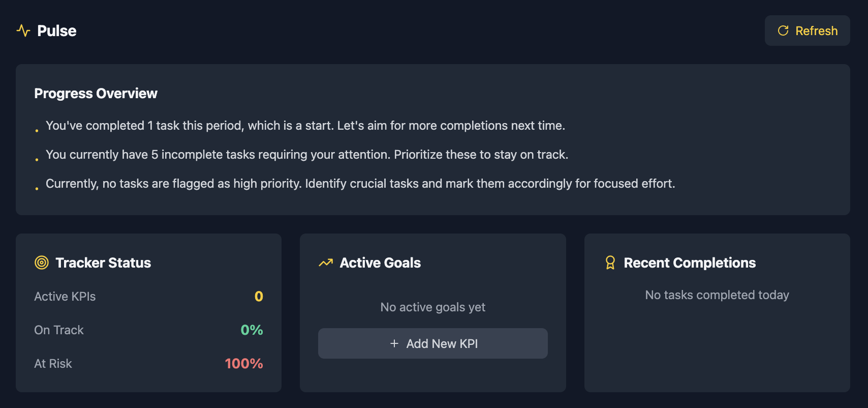Click the Refresh circular arrow icon
The width and height of the screenshot is (868, 408).
[783, 31]
